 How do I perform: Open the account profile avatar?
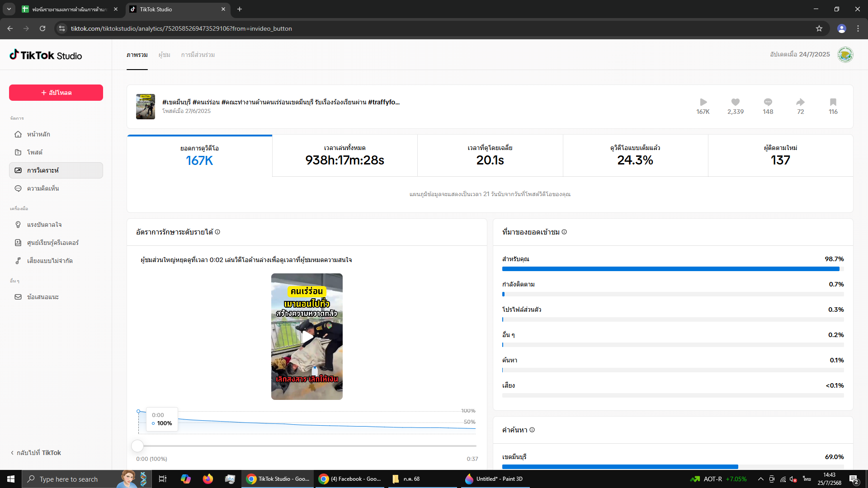pos(845,55)
